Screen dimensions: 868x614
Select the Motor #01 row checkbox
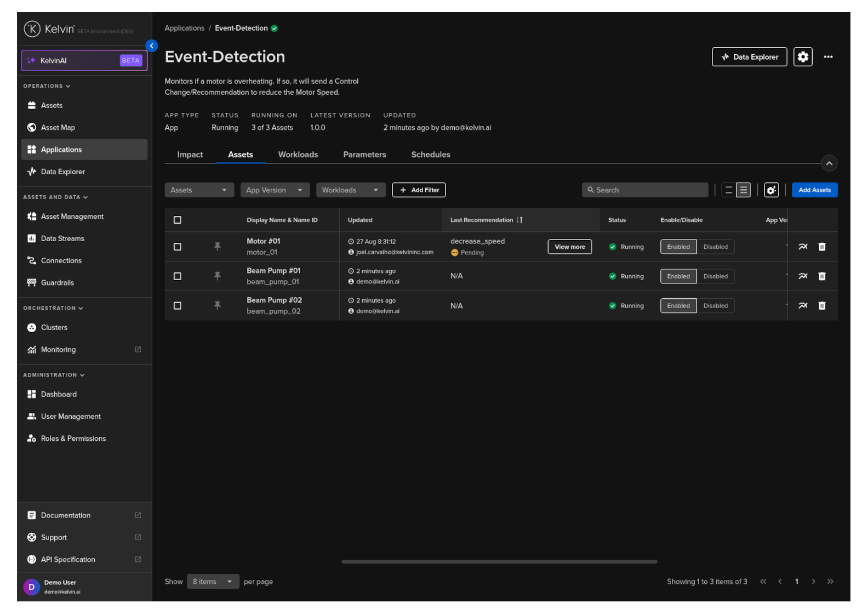(x=178, y=247)
